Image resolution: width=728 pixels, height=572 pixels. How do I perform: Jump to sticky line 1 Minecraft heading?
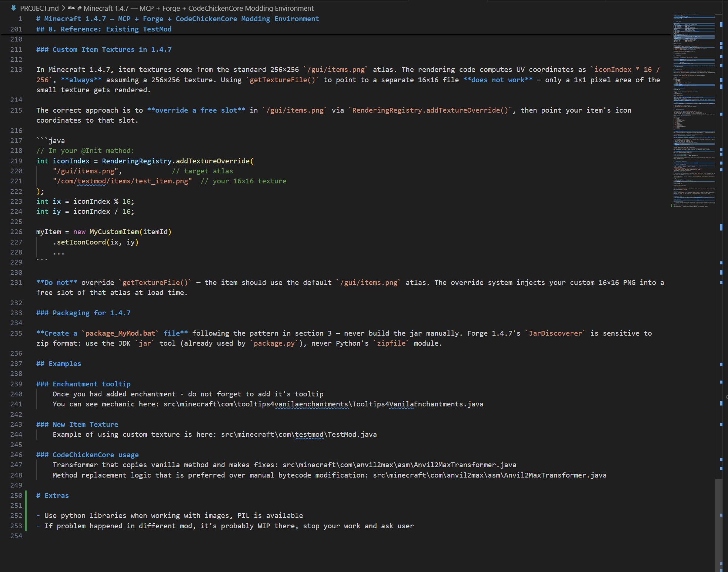(x=177, y=19)
